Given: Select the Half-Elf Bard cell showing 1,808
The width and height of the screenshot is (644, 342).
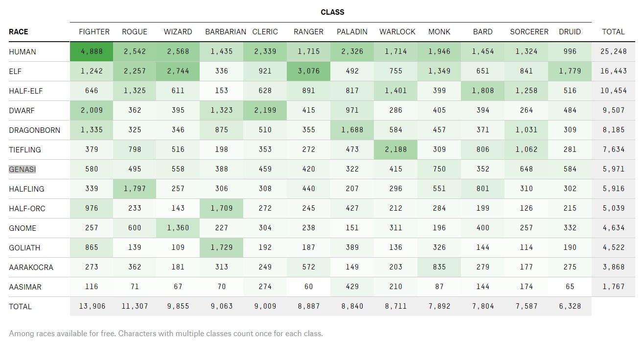Looking at the screenshot, I should pyautogui.click(x=483, y=91).
